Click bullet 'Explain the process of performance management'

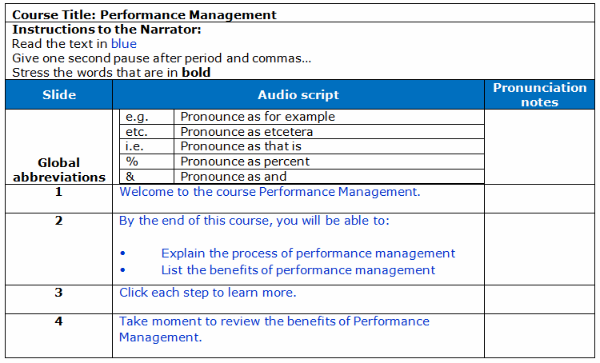[308, 253]
